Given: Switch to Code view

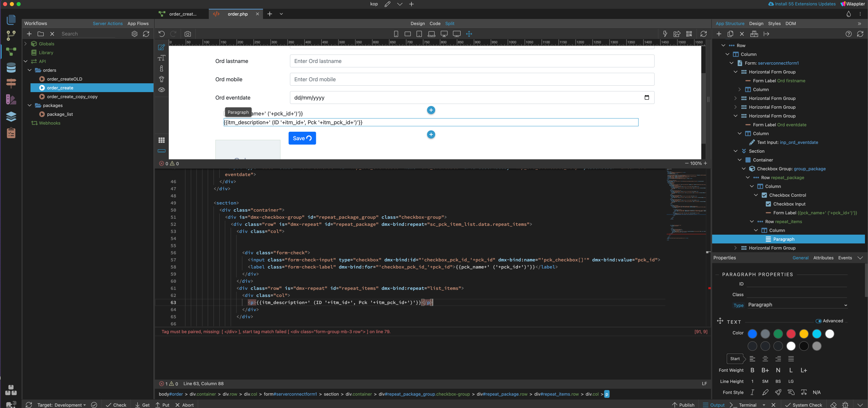Looking at the screenshot, I should pos(435,24).
